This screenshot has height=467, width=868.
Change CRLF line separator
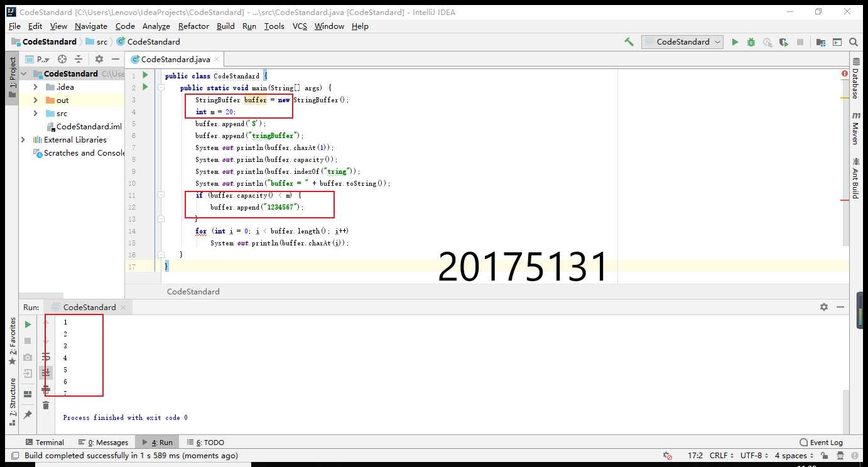coord(722,456)
